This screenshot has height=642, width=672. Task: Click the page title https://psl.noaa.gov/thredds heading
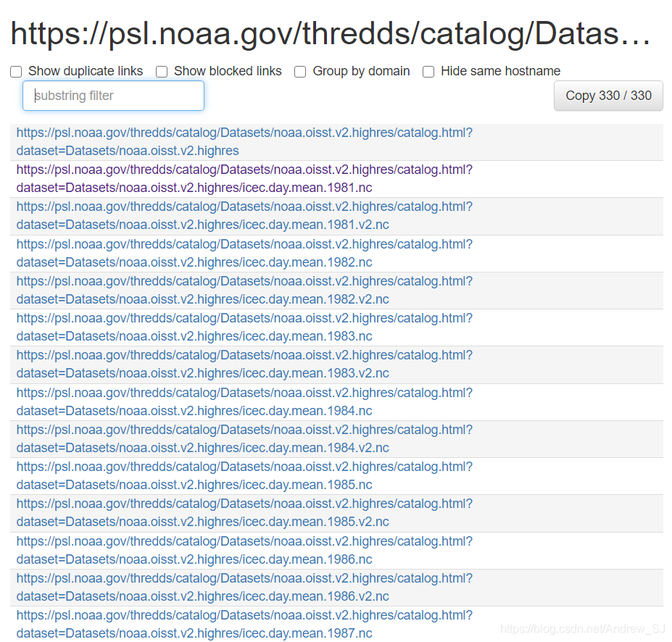click(x=331, y=34)
